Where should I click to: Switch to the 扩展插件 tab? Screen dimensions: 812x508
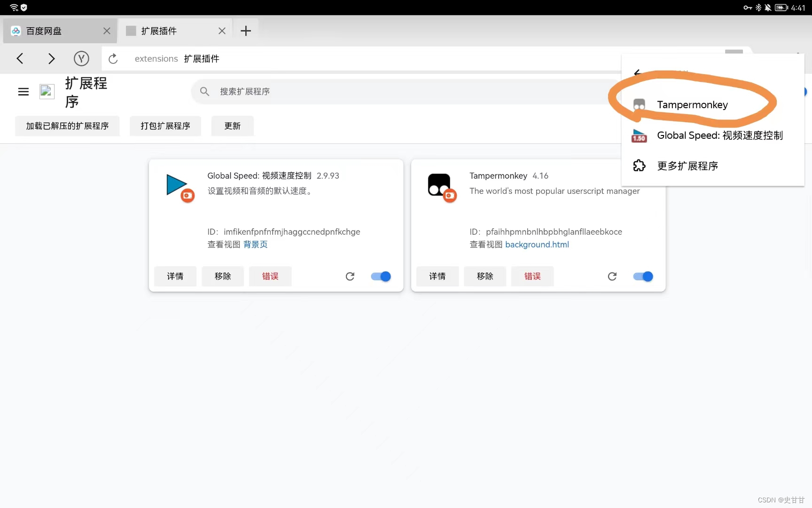[x=175, y=31]
